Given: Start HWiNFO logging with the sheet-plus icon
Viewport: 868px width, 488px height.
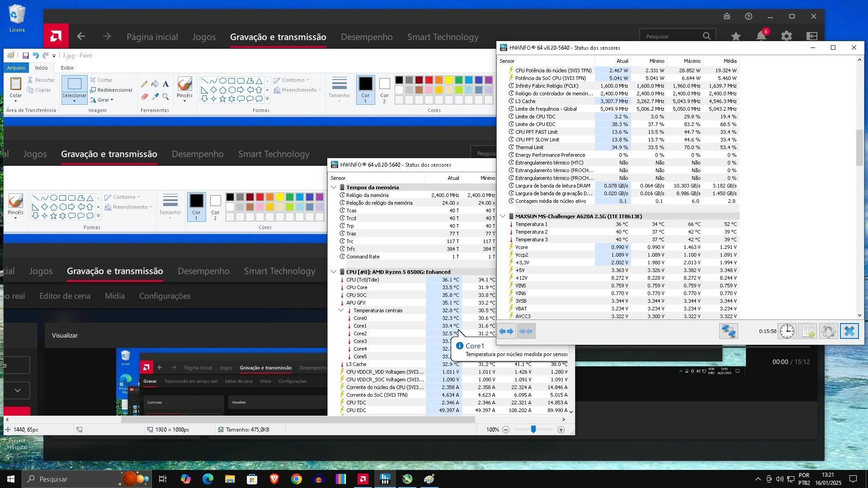Looking at the screenshot, I should point(807,331).
